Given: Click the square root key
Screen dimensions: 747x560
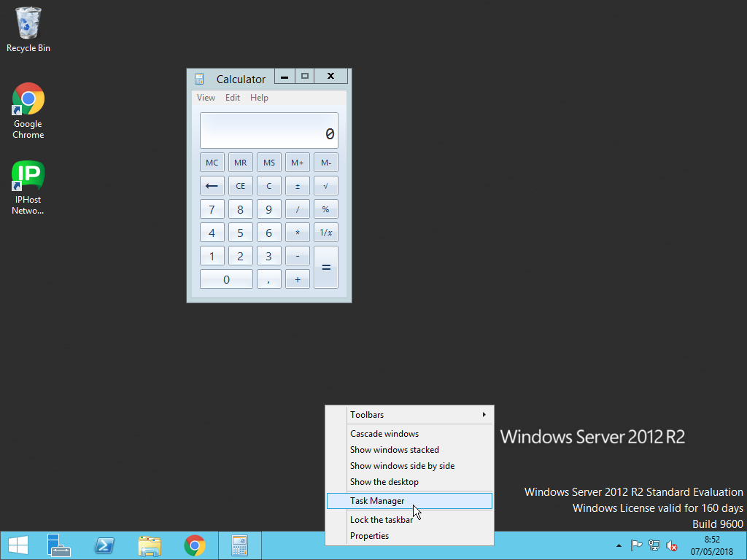Looking at the screenshot, I should coord(326,186).
